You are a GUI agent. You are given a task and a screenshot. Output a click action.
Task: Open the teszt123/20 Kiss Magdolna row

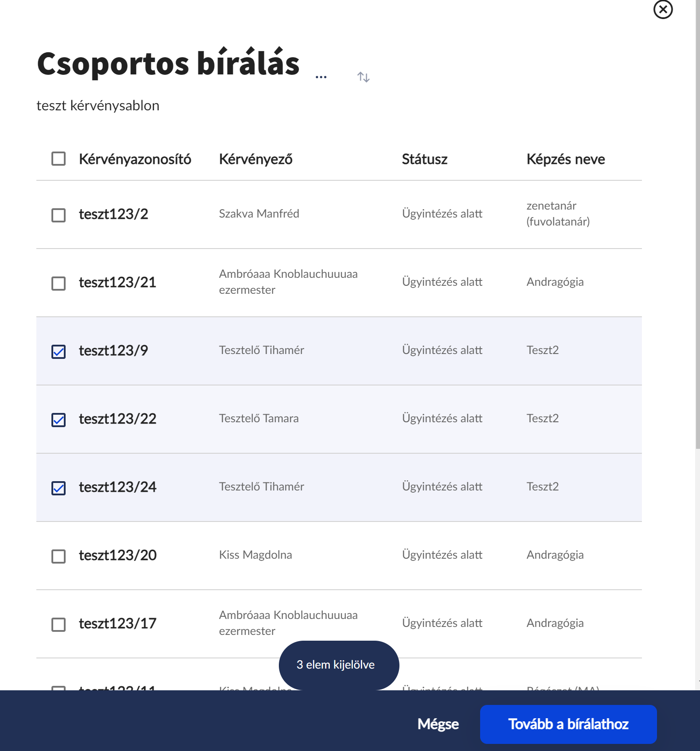click(255, 555)
